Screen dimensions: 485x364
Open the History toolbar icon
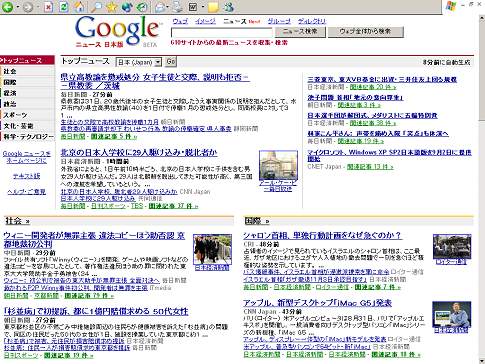[142, 7]
